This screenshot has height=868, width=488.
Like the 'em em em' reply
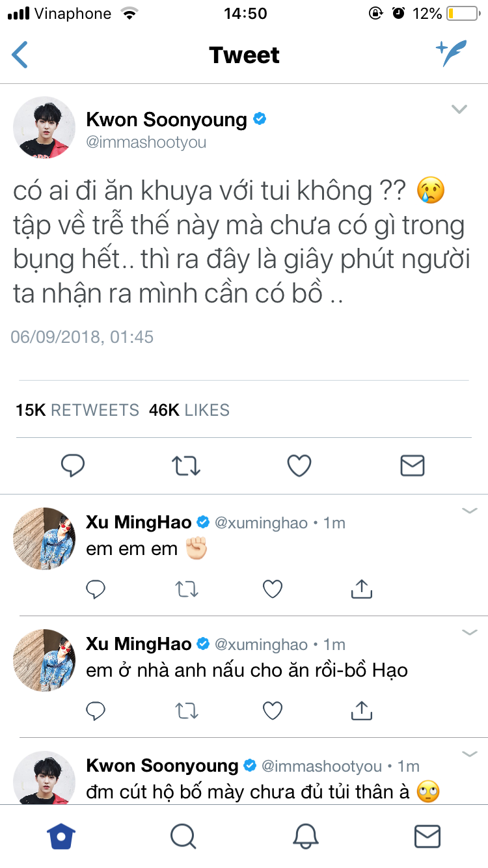[272, 590]
